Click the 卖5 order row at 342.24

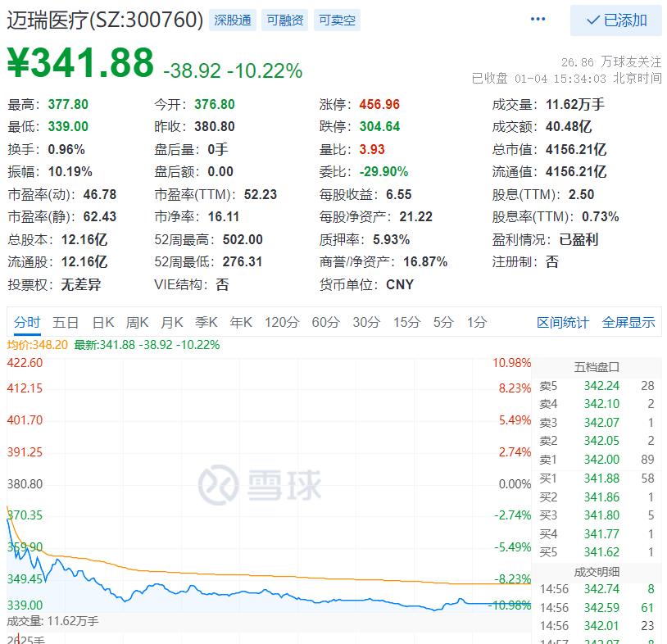[x=597, y=386]
